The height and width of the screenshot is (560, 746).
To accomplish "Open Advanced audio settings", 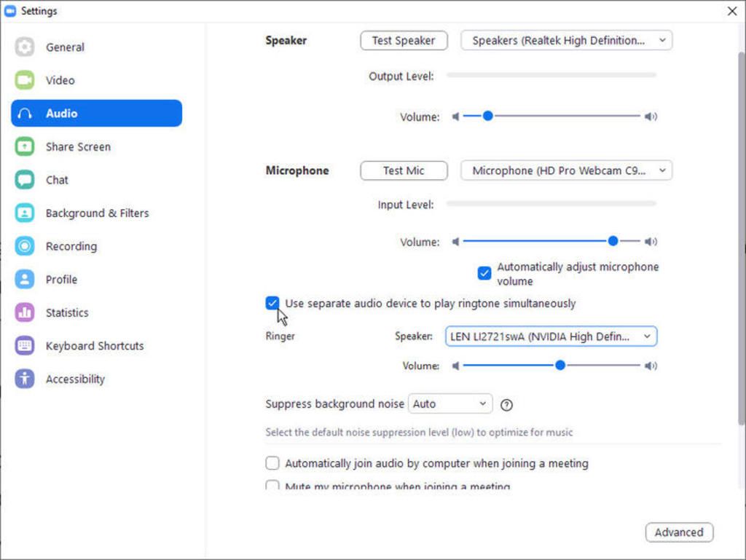I will point(679,532).
